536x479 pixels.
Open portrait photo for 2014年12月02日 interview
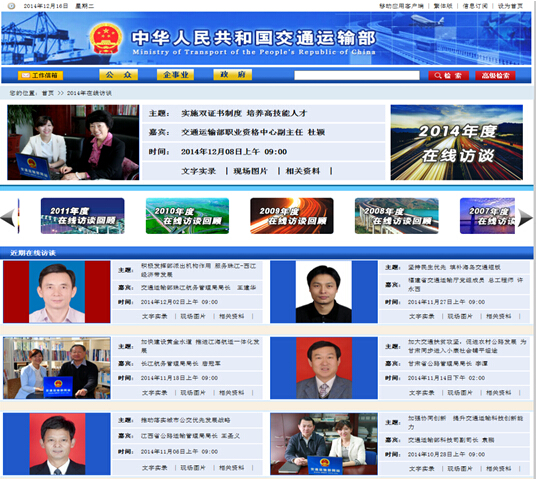click(57, 292)
